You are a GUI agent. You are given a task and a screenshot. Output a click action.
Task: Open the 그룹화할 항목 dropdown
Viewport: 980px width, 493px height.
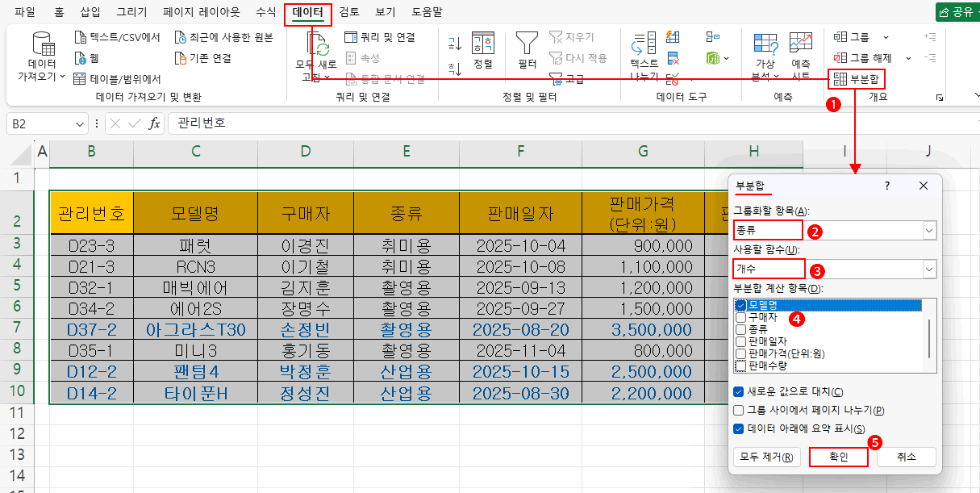click(x=930, y=230)
